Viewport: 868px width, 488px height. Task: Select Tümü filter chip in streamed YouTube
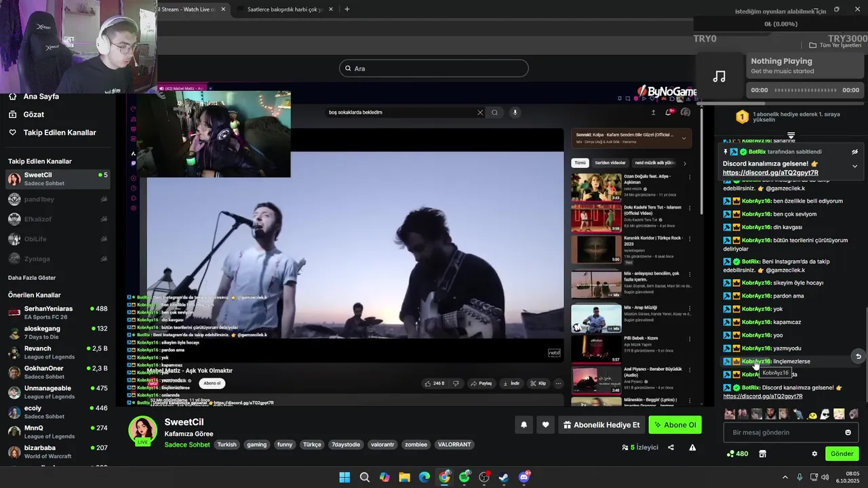click(x=580, y=163)
